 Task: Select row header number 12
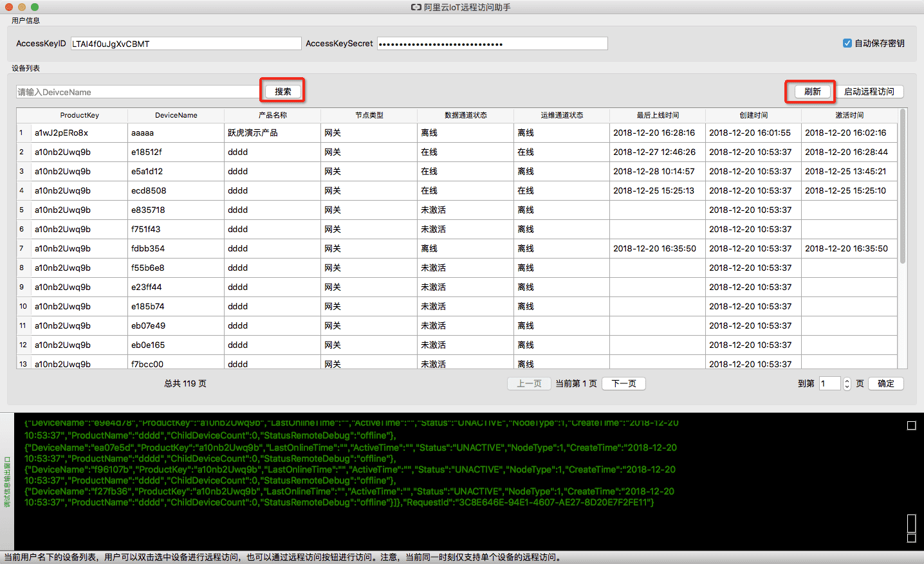23,345
